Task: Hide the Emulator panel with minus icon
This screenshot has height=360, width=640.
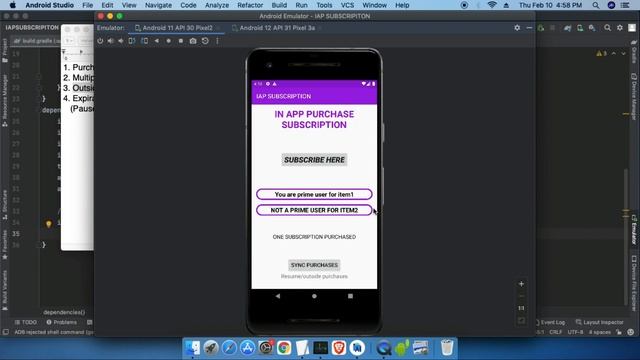Action: 529,28
